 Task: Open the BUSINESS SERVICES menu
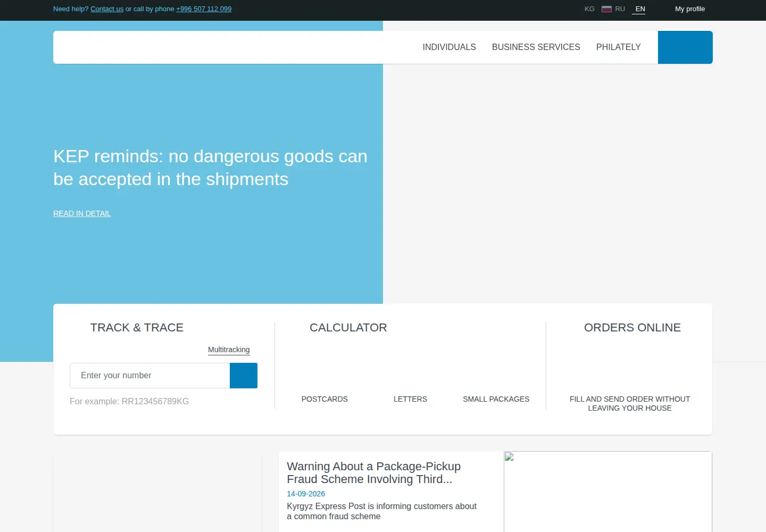pyautogui.click(x=536, y=47)
